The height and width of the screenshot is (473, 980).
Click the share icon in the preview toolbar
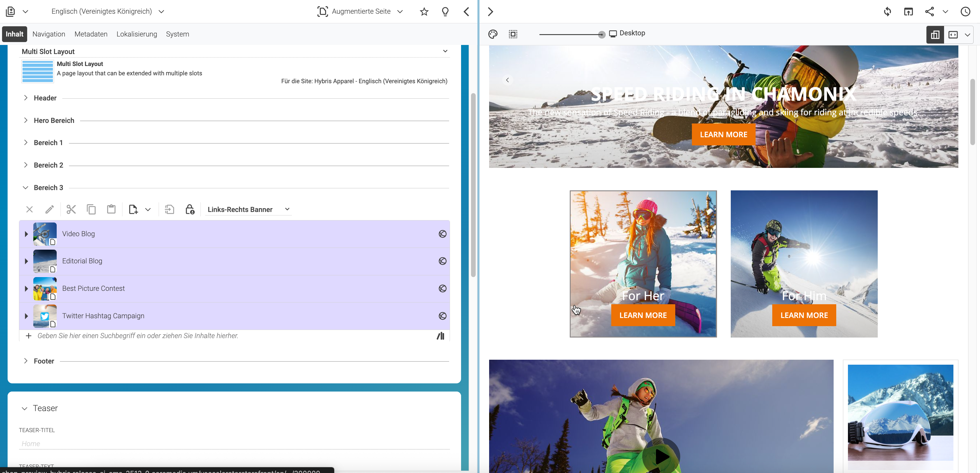pyautogui.click(x=929, y=11)
